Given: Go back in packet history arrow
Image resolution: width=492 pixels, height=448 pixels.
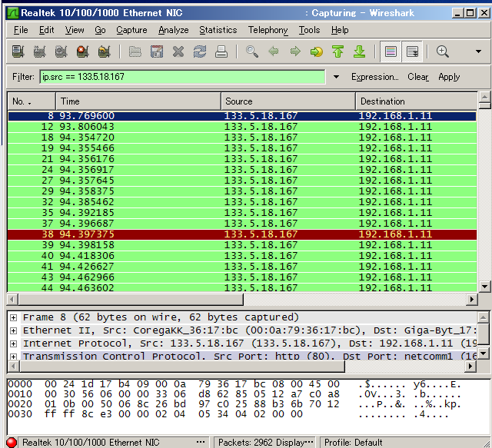Looking at the screenshot, I should click(x=274, y=51).
